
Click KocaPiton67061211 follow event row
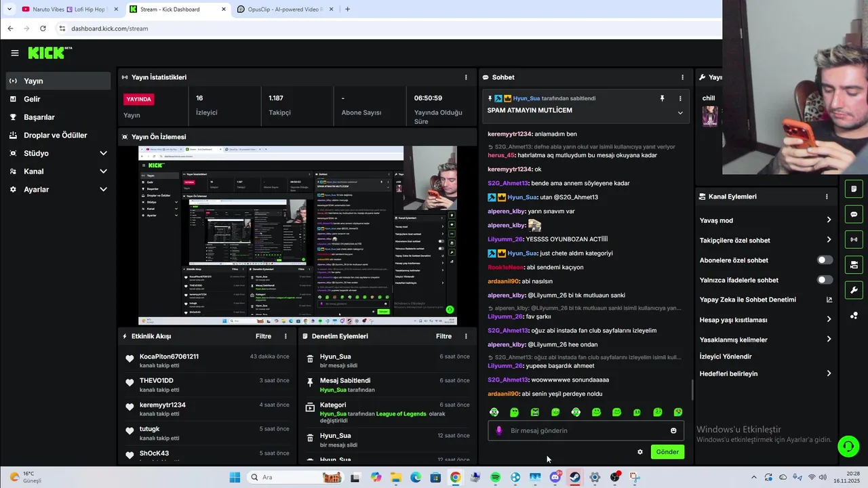[208, 361]
